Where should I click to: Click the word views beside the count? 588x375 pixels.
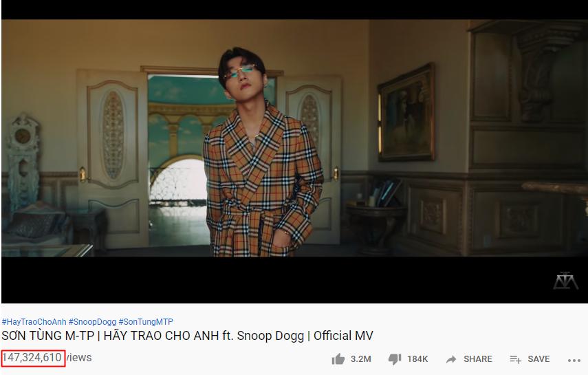[79, 357]
